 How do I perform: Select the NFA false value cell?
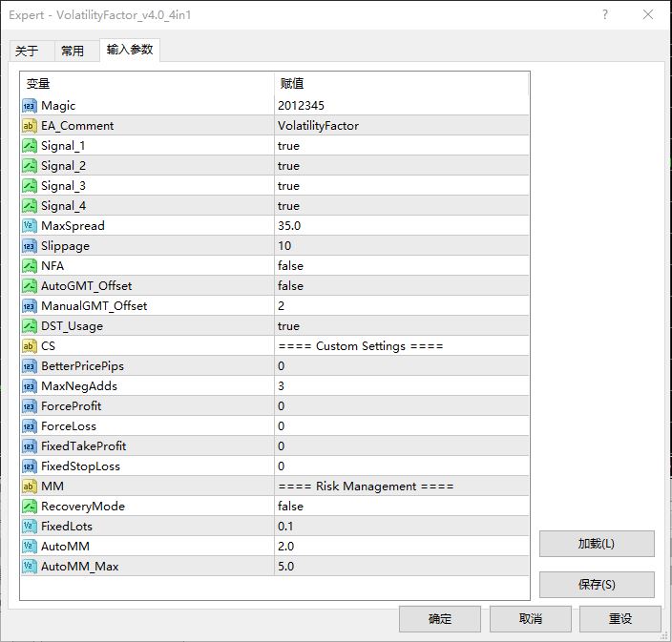point(401,266)
